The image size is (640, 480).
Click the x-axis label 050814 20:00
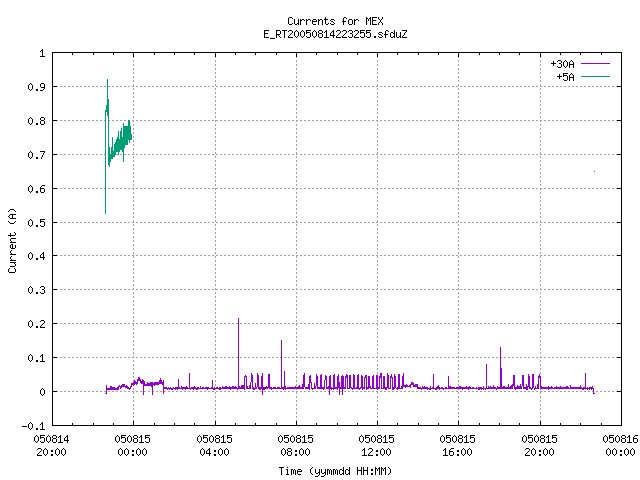pos(51,446)
